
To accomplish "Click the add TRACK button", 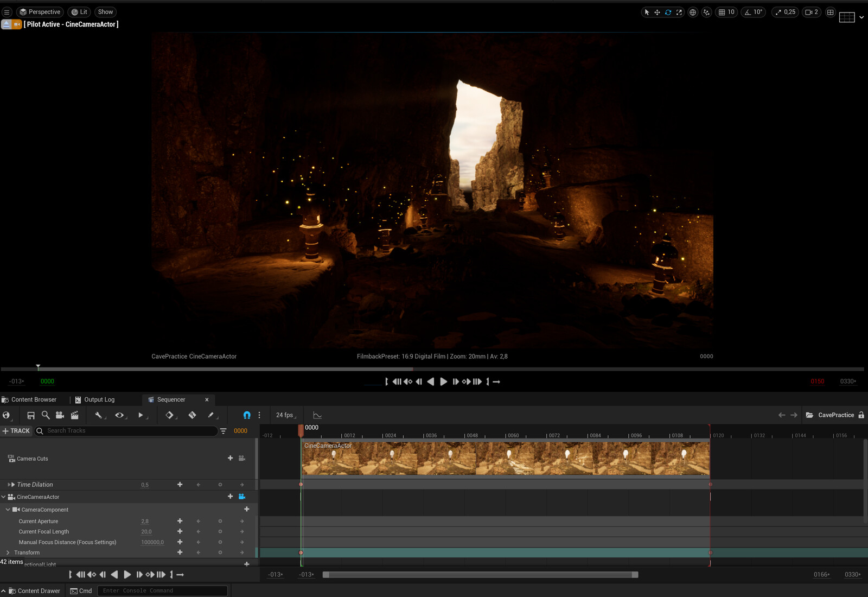I will [16, 431].
